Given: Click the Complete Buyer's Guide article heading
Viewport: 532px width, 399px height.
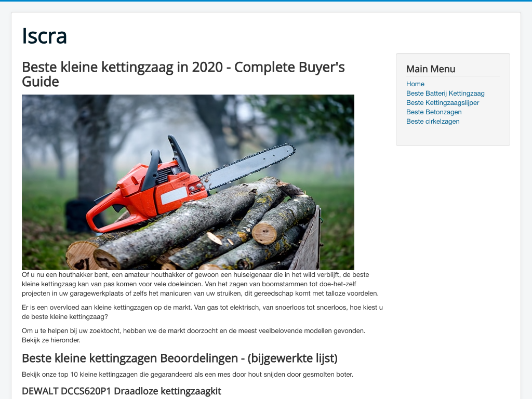Looking at the screenshot, I should [183, 74].
